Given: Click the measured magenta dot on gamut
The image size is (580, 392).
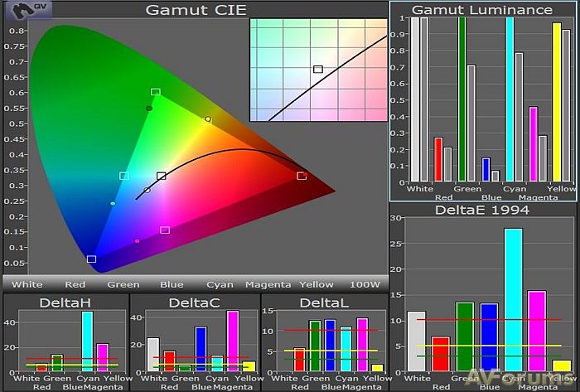Looking at the screenshot, I should point(138,241).
